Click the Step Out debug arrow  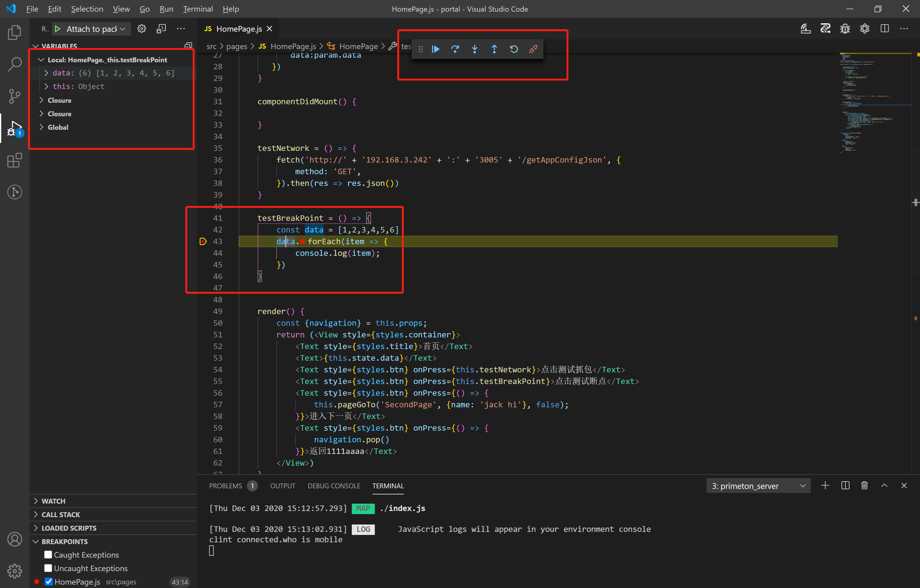click(494, 49)
